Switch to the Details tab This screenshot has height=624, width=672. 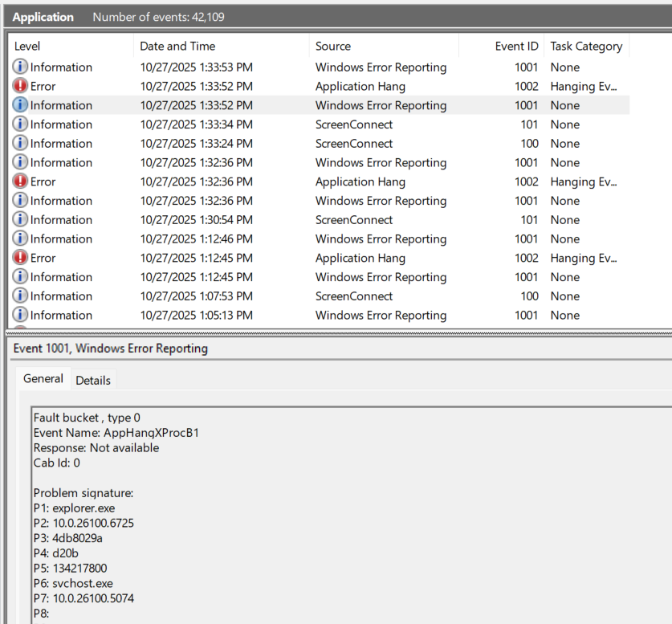click(92, 379)
